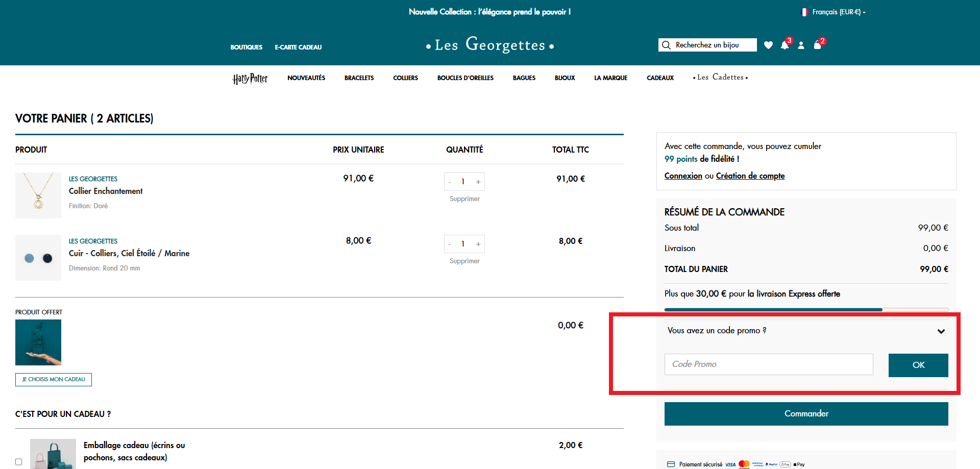The image size is (980, 469).
Task: Click the Les Georgettes brand above Collier Enchantement
Action: click(93, 179)
